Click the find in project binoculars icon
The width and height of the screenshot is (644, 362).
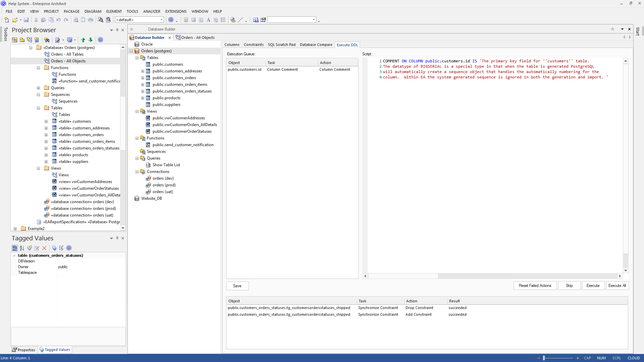tap(47, 40)
